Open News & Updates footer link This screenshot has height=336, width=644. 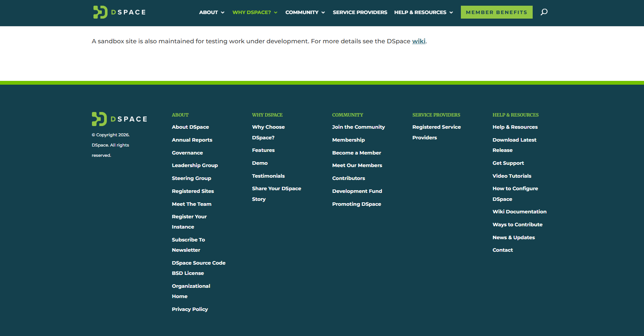514,237
